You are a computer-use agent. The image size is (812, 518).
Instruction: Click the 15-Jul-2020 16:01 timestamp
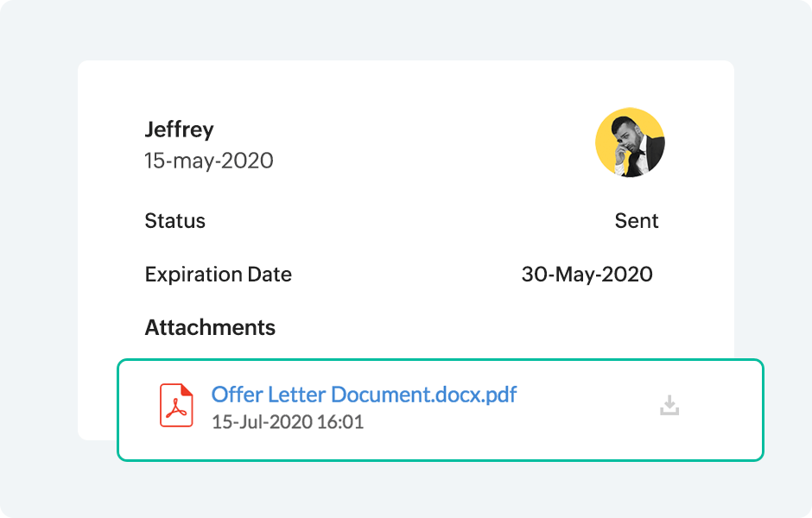click(x=287, y=422)
